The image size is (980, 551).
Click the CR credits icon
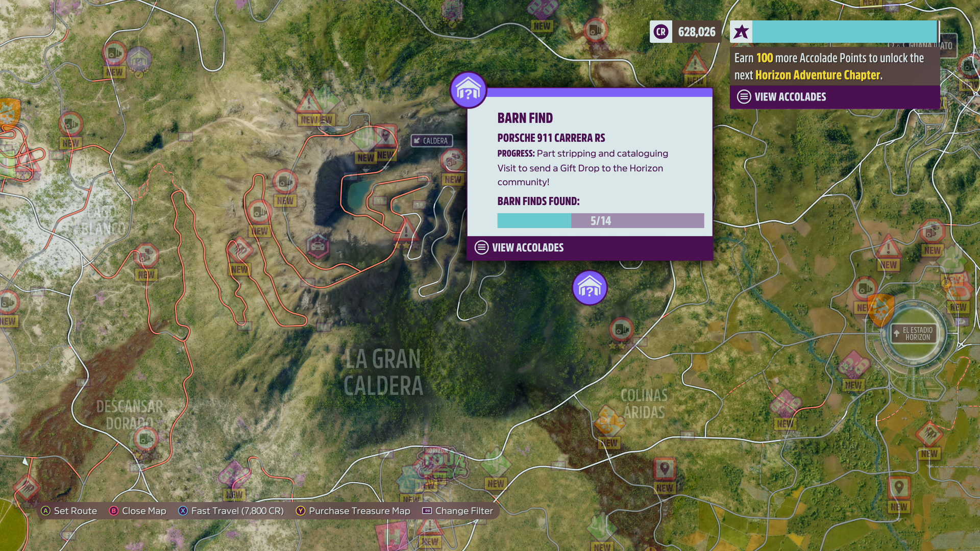660,32
